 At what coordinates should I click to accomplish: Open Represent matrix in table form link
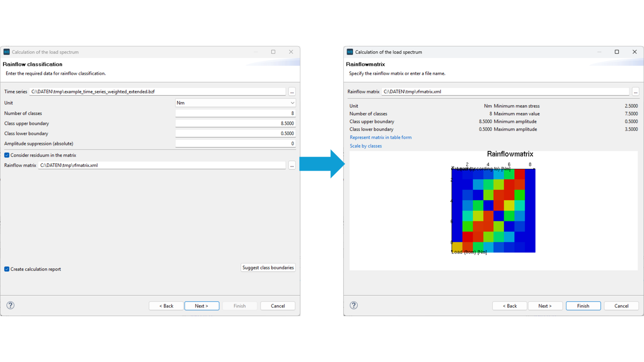380,137
